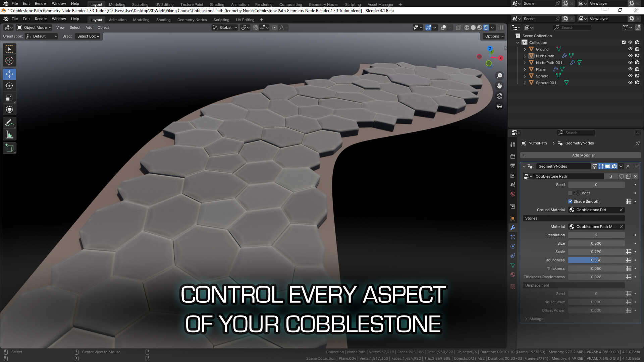The image size is (644, 362).
Task: Switch viewport to Solid shading mode
Action: pyautogui.click(x=473, y=27)
